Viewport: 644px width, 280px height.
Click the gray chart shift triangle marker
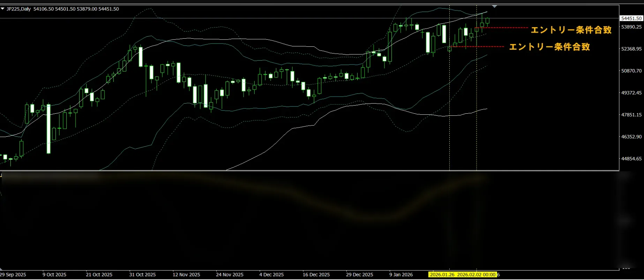494,6
